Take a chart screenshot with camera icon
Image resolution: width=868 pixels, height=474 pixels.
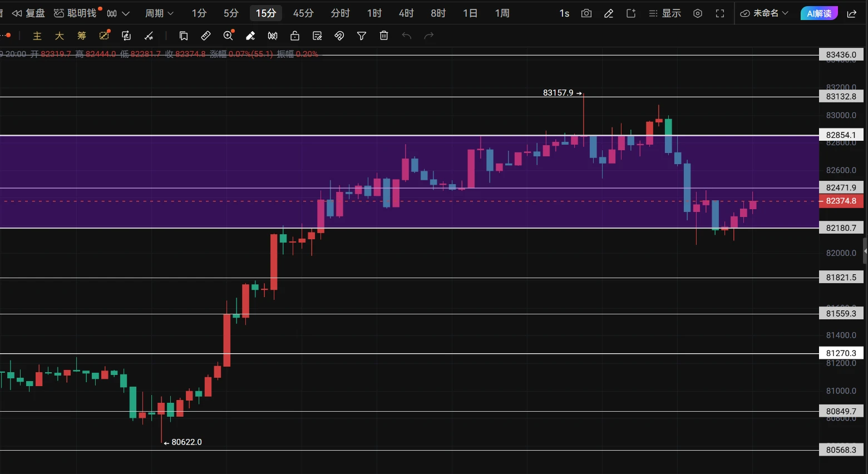click(x=586, y=13)
